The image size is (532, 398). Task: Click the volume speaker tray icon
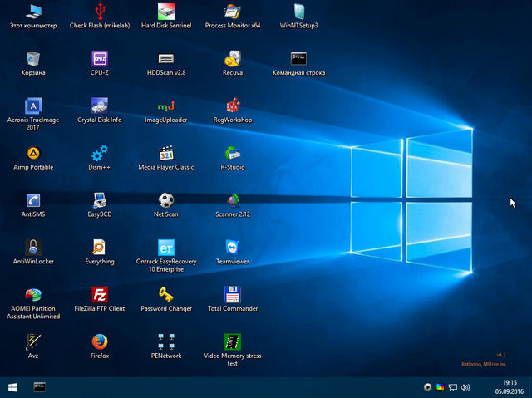click(x=464, y=387)
